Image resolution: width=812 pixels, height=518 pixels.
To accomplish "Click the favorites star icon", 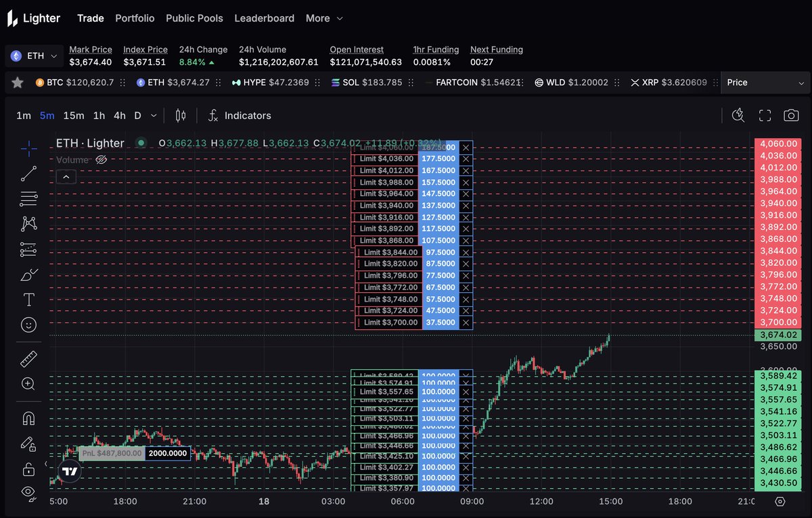I will (x=18, y=83).
